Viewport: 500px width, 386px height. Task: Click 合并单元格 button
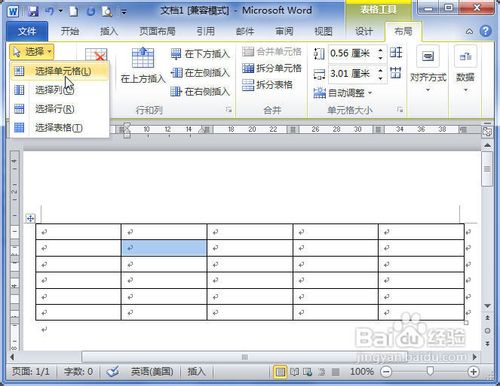(272, 52)
